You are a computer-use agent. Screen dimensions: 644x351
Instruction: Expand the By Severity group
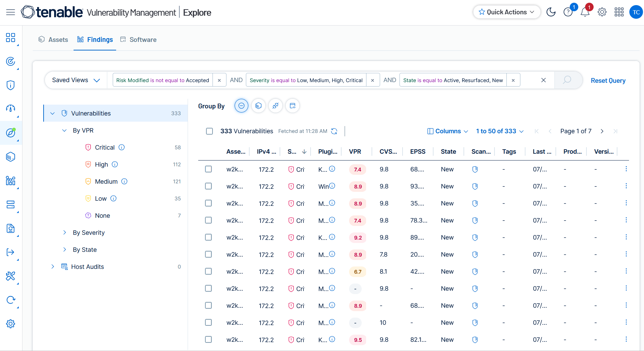click(64, 232)
